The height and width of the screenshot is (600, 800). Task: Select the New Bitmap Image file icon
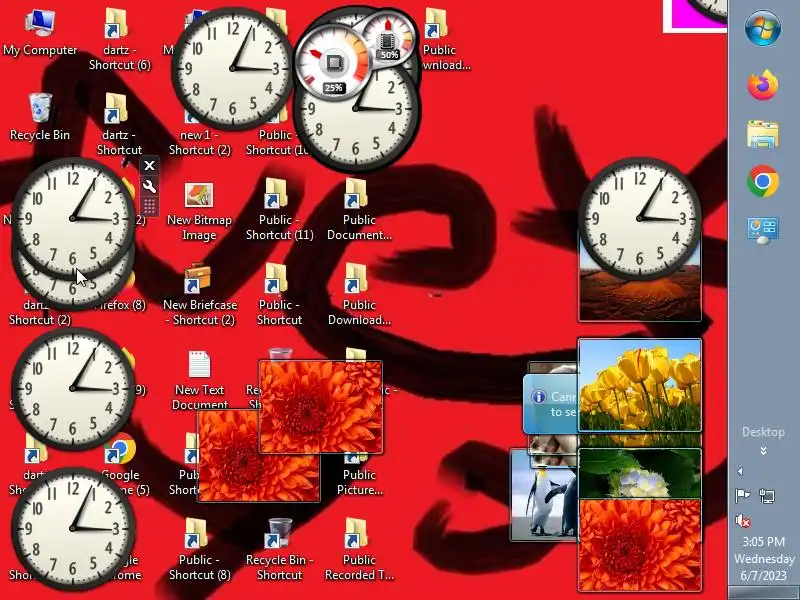pyautogui.click(x=199, y=195)
